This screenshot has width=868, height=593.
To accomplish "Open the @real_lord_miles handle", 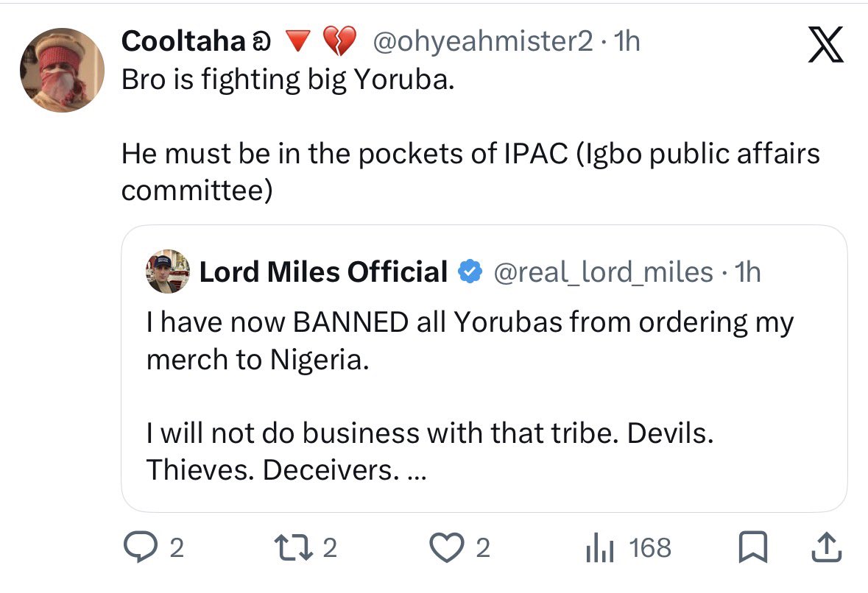I will 602,272.
